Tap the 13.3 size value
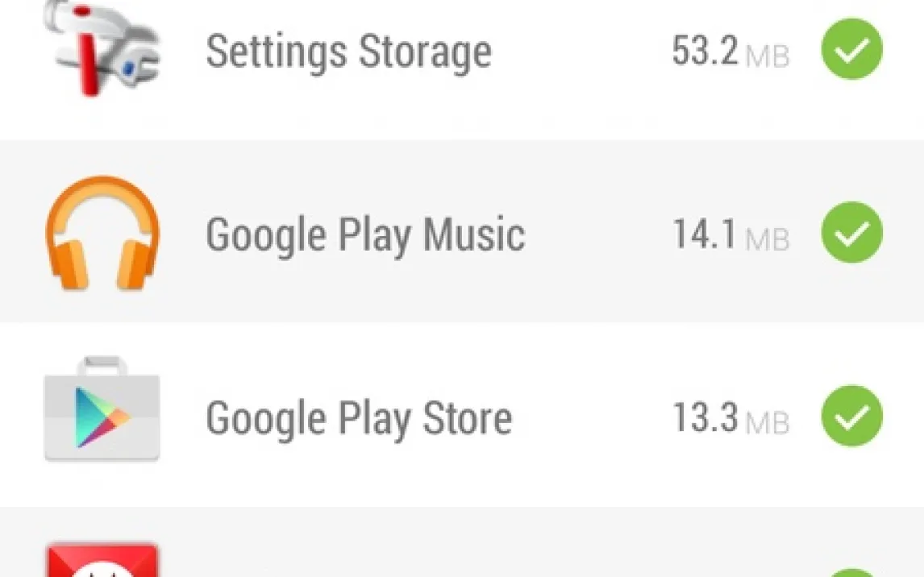This screenshot has height=577, width=924. click(x=705, y=419)
